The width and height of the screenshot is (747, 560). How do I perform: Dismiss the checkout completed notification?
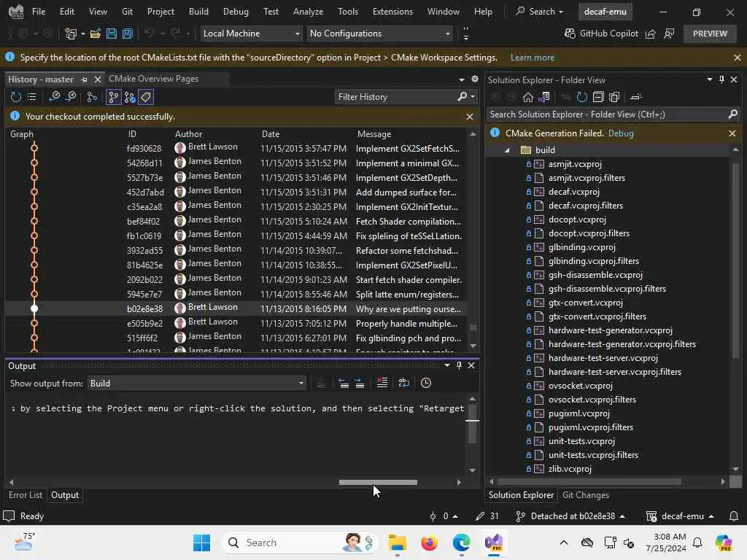[470, 117]
